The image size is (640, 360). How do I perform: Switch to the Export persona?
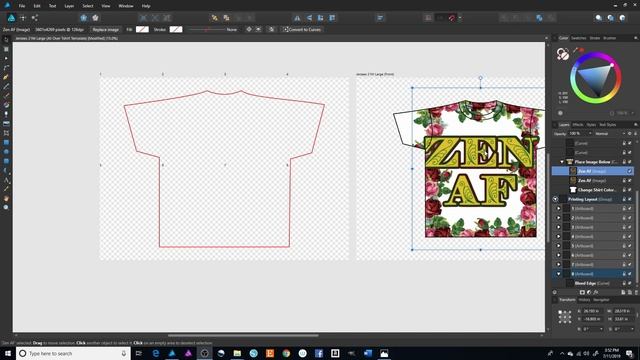35,18
